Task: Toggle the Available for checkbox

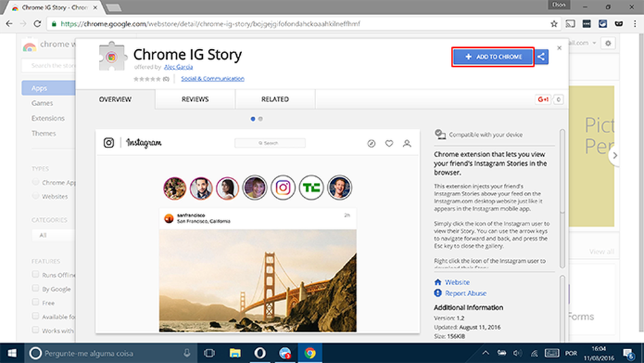Action: 36,316
